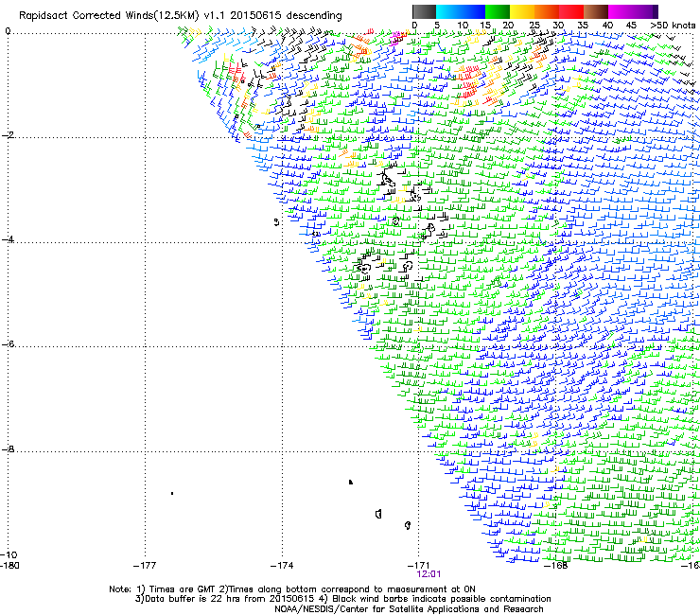Click the cyan 5-10 knots legend segment
Screen dimensions: 700x615
[447, 11]
